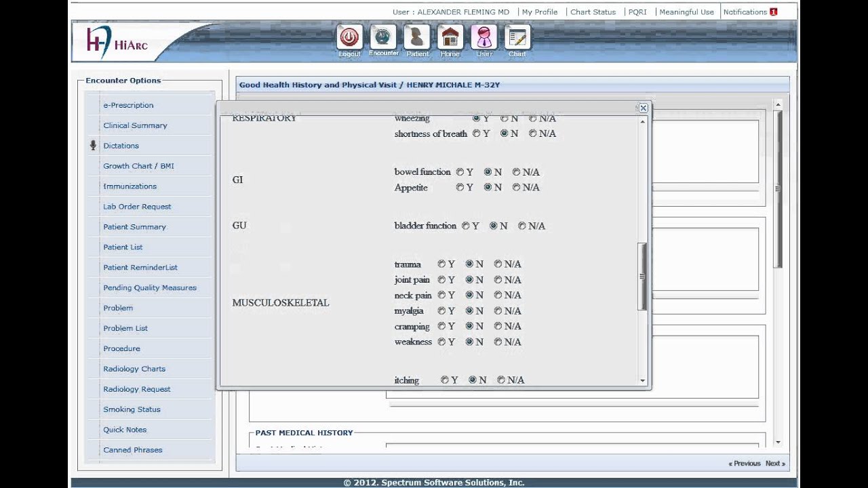This screenshot has width=868, height=488.
Task: Open Clinical Summary option
Action: point(135,125)
